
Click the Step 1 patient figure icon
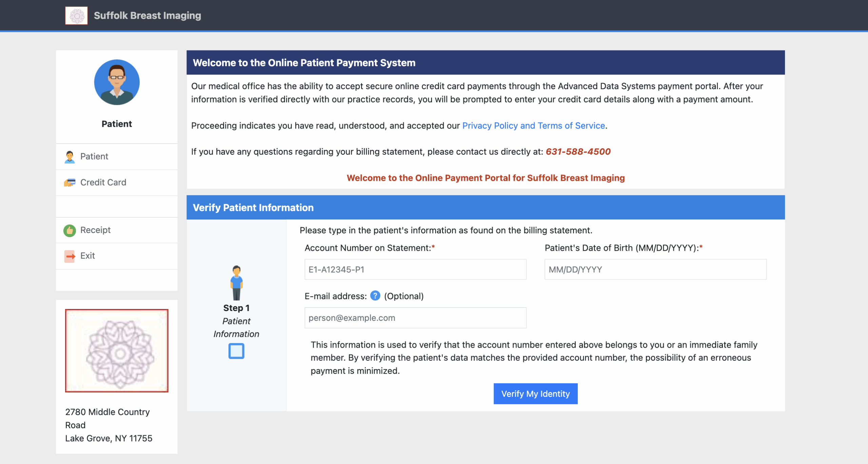point(236,283)
